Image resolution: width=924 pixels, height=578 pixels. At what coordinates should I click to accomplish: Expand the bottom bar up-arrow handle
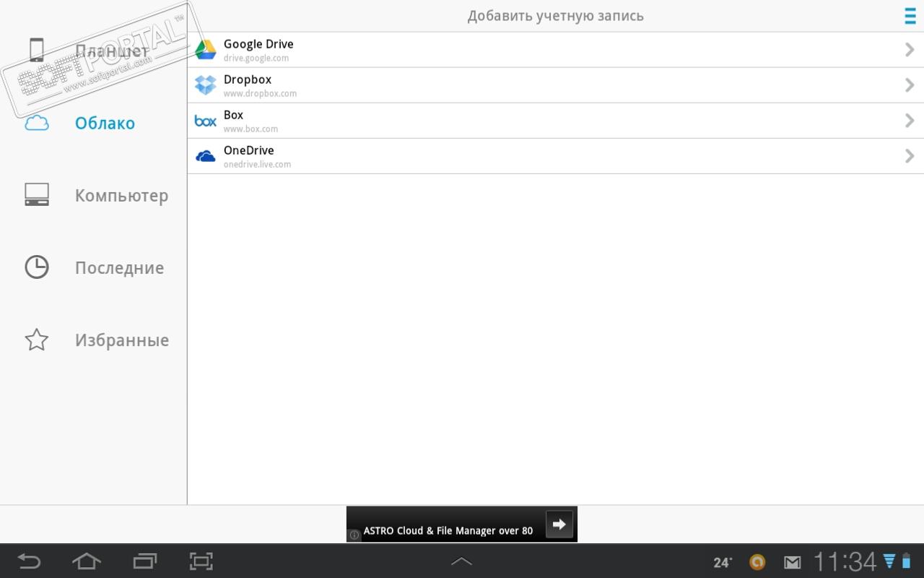pyautogui.click(x=461, y=561)
